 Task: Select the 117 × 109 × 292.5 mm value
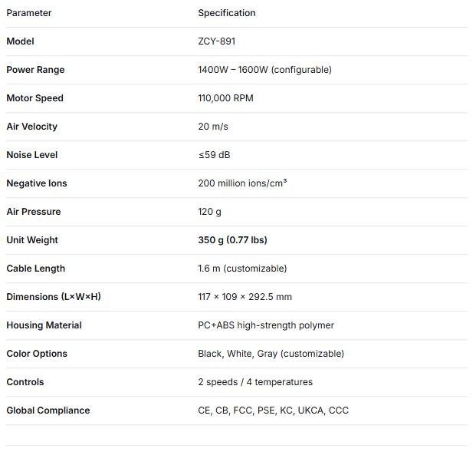point(245,297)
